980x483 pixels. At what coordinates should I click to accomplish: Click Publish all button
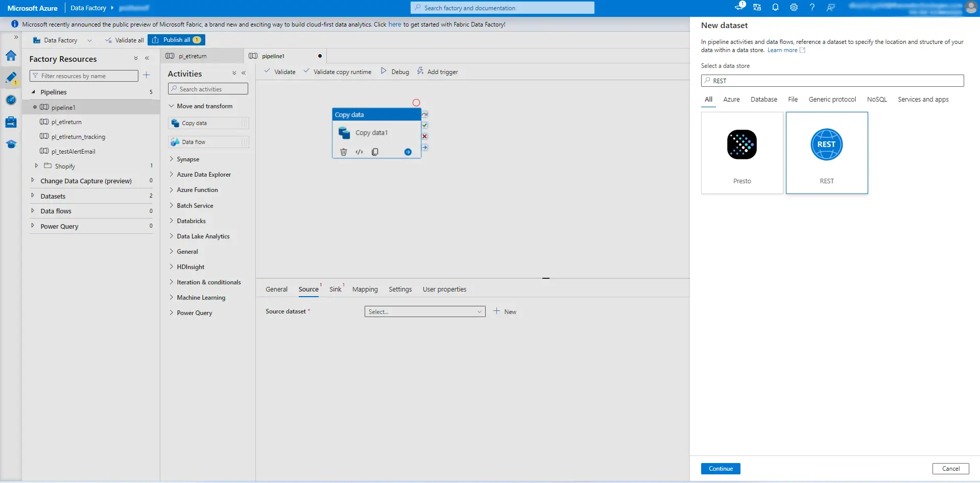coord(177,40)
